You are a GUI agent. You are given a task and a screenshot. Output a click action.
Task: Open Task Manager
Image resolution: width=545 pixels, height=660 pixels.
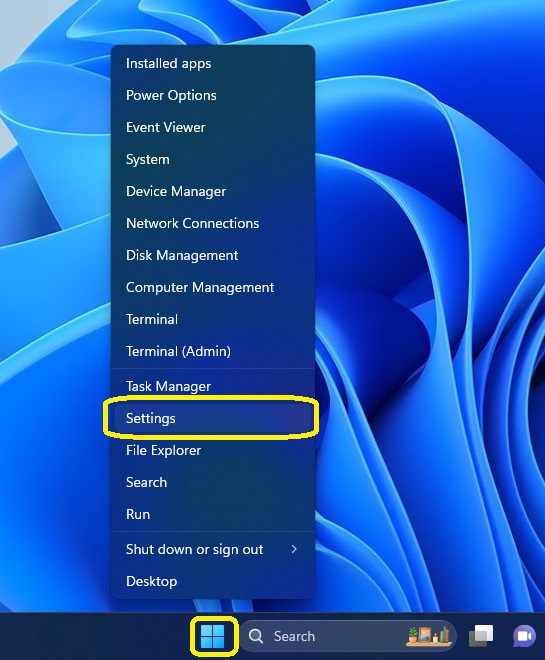(x=213, y=386)
